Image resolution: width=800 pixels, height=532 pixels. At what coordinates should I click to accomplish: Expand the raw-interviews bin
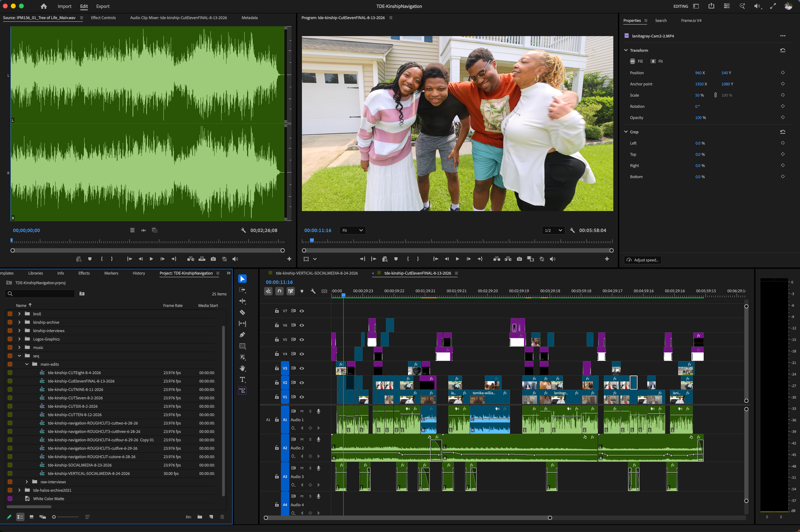(27, 482)
